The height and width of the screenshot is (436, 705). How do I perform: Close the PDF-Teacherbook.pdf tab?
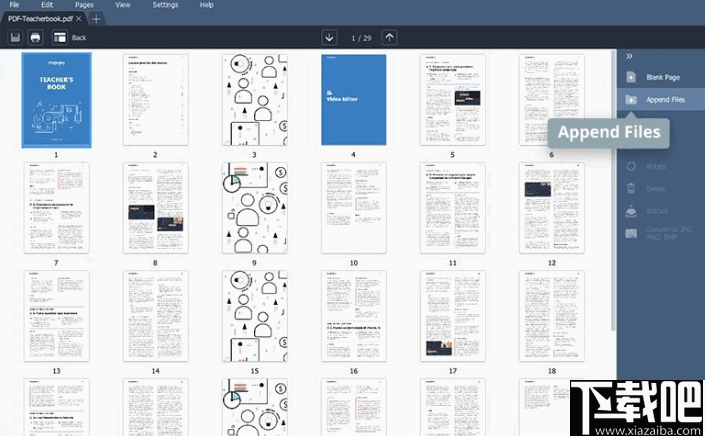tap(79, 19)
